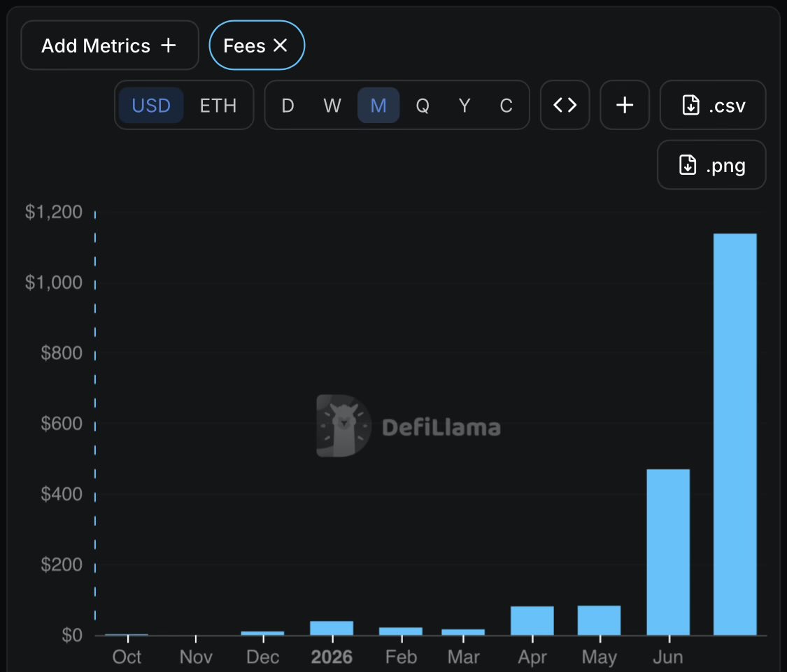Click the '$1,200' axis label
The height and width of the screenshot is (672, 787).
tap(54, 212)
